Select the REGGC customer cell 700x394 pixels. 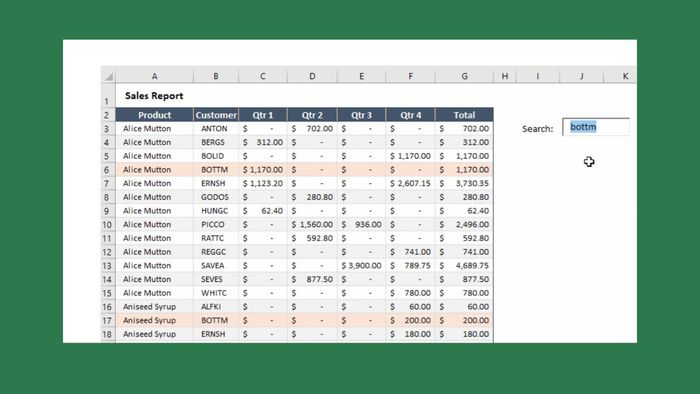(216, 252)
